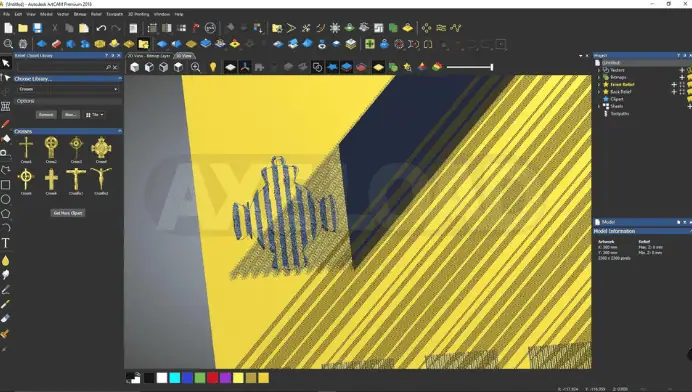This screenshot has height=392, width=692.
Task: Click the green Add relief cross icon
Action: point(370,44)
